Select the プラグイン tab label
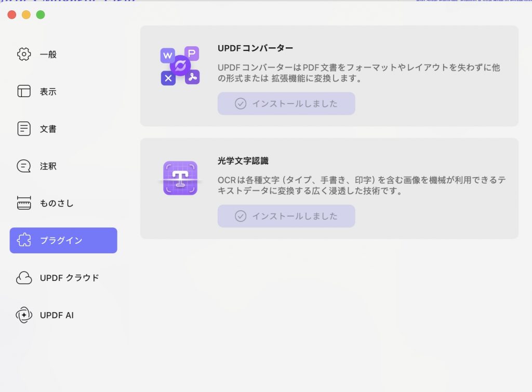532x392 pixels. [x=61, y=240]
